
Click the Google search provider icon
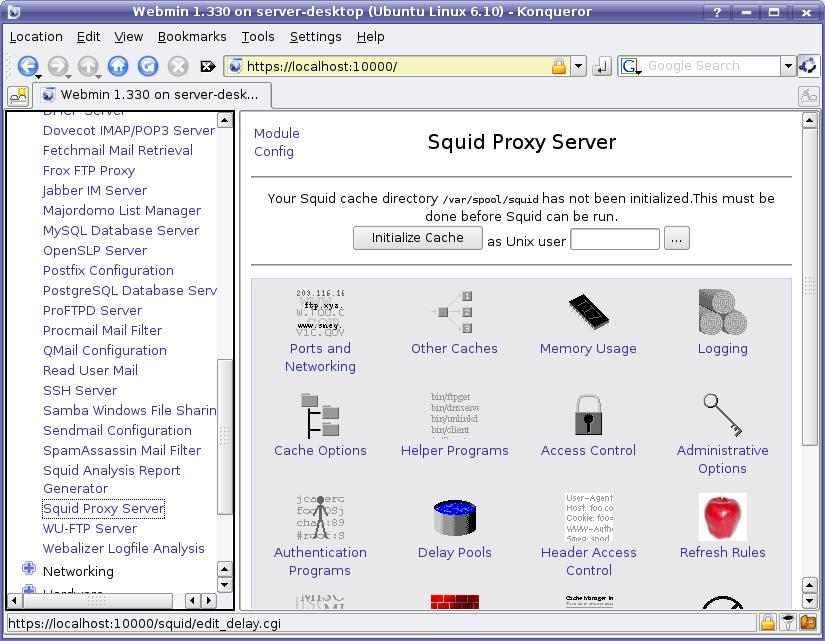pyautogui.click(x=630, y=66)
